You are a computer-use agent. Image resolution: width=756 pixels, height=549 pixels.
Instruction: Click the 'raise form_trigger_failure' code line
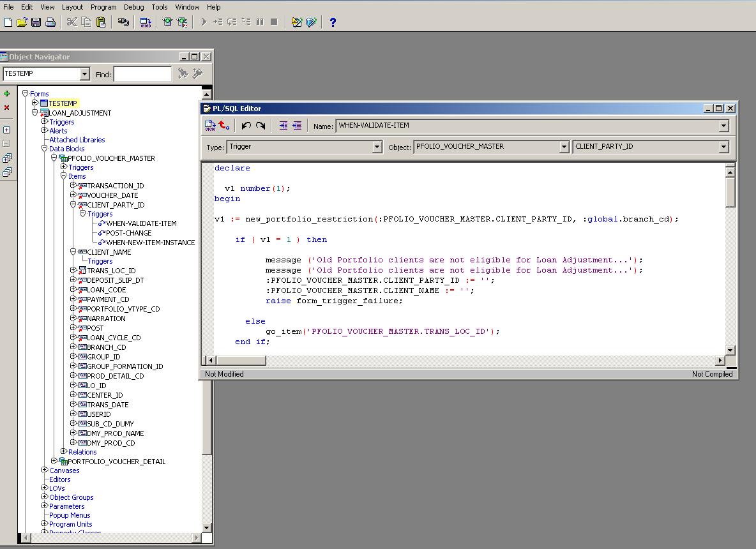tap(334, 301)
